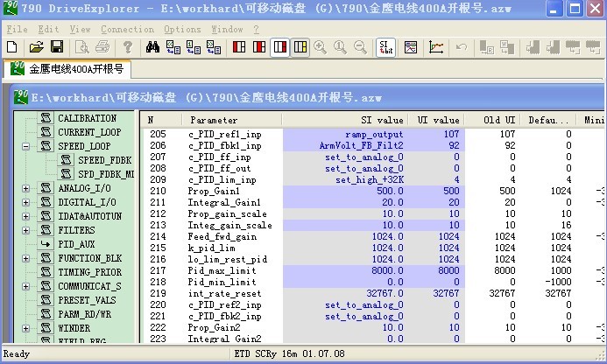The height and width of the screenshot is (364, 607).
Task: Click the Old UI column header
Action: (492, 120)
